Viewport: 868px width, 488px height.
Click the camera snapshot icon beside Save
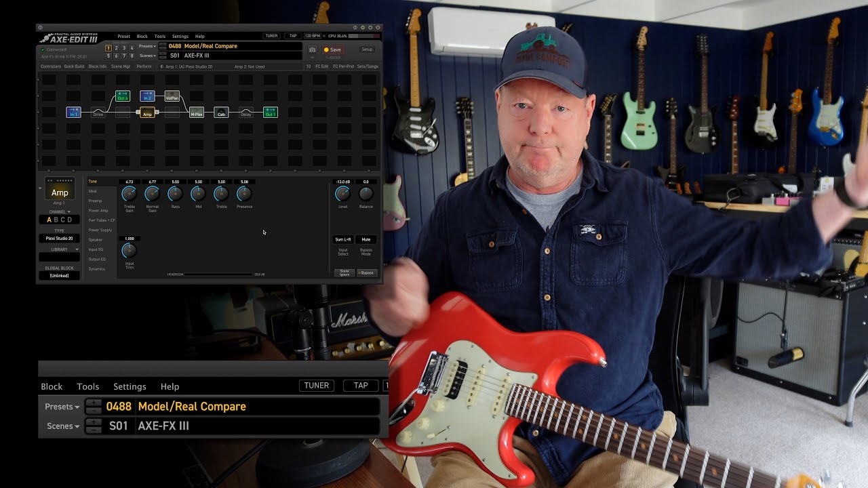pos(312,50)
